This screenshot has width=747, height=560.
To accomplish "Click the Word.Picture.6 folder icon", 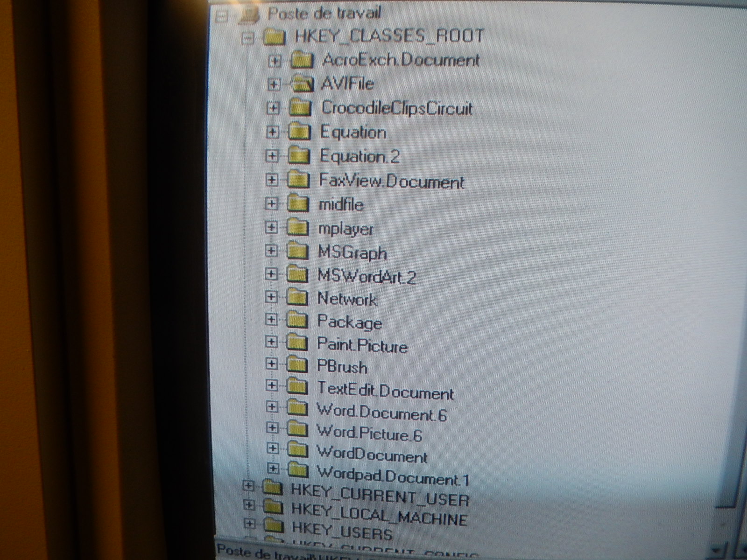I will point(297,428).
